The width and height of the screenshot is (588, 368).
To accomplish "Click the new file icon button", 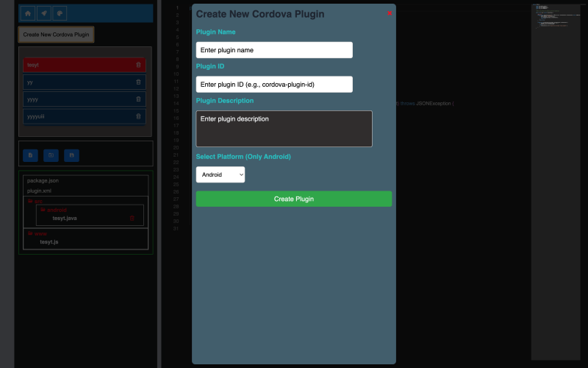I will pos(30,155).
